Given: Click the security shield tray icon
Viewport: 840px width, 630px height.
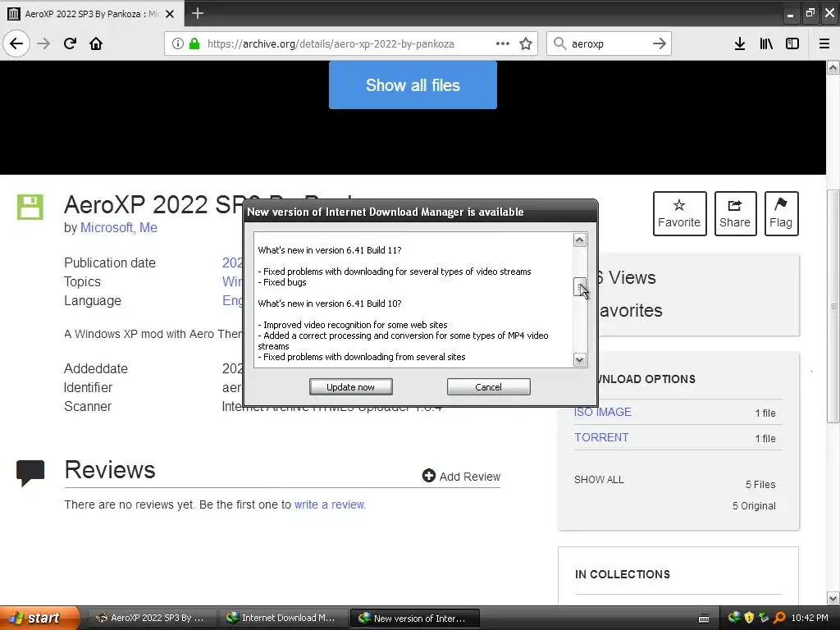Looking at the screenshot, I should click(x=749, y=618).
